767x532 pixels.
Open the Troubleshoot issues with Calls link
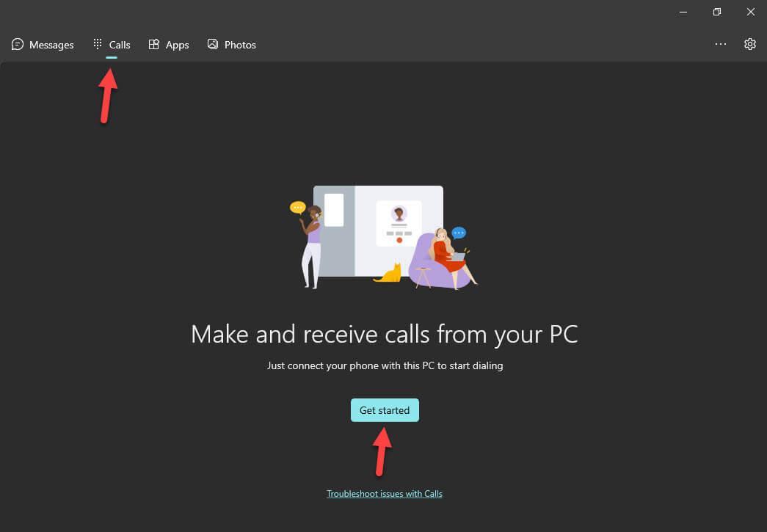click(x=385, y=494)
